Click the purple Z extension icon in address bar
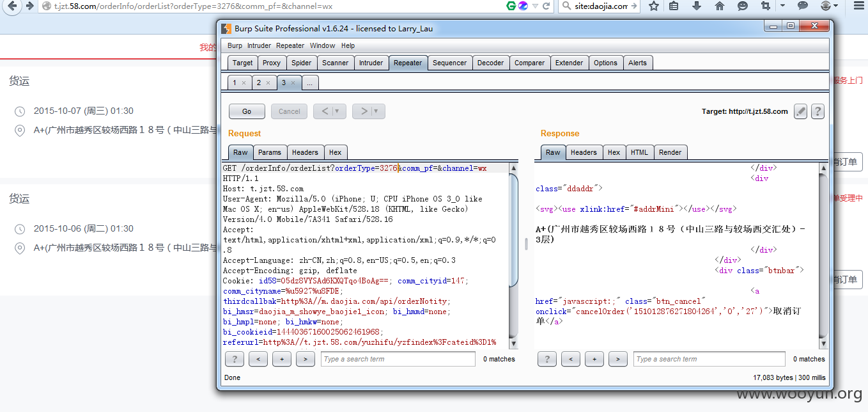The height and width of the screenshot is (412, 868). (523, 6)
